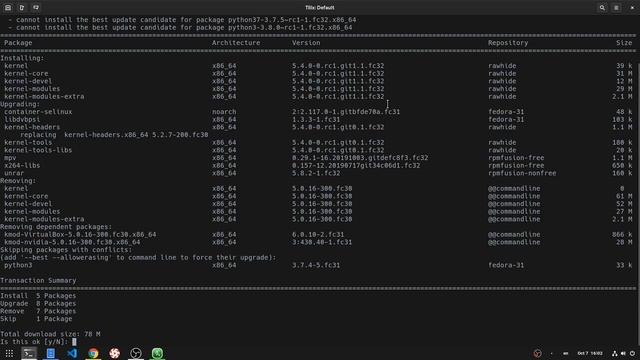This screenshot has height=360, width=640.
Task: Click the 'Architecture' column header text
Action: [236, 43]
